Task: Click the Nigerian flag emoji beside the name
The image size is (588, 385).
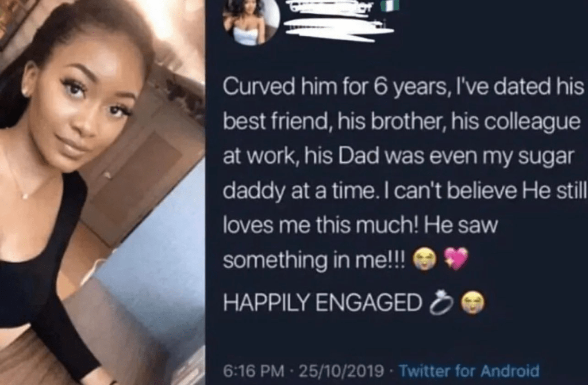Action: [x=390, y=5]
